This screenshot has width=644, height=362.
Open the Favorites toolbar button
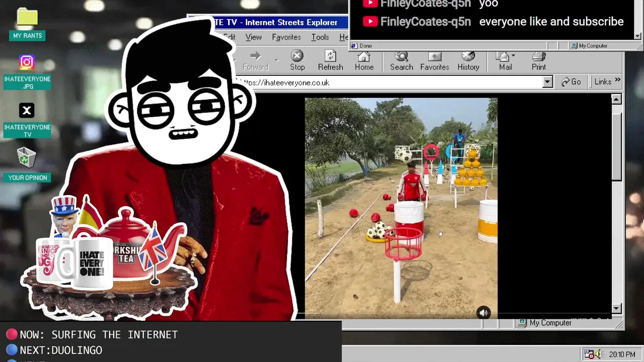(x=435, y=60)
